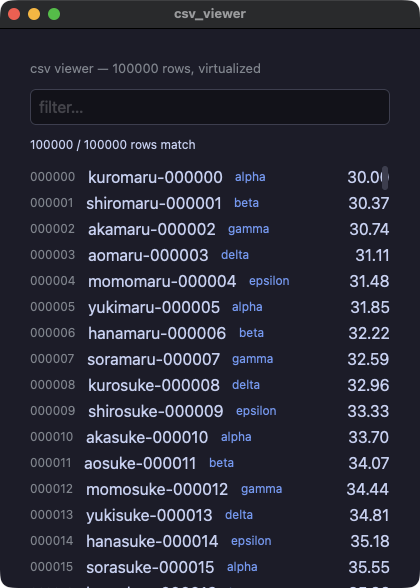Click epsilon tag on hanasuke-000014 row
420x588 pixels.
251,541
